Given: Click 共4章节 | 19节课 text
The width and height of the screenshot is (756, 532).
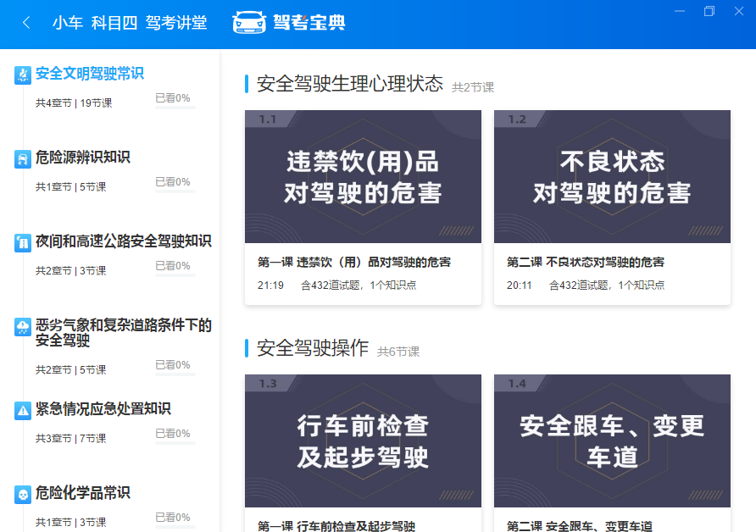Looking at the screenshot, I should tap(74, 103).
